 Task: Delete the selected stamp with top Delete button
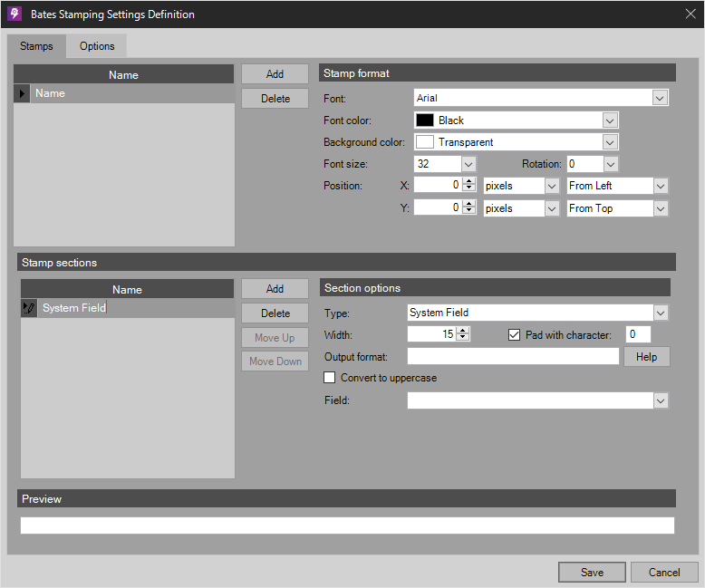(x=275, y=99)
